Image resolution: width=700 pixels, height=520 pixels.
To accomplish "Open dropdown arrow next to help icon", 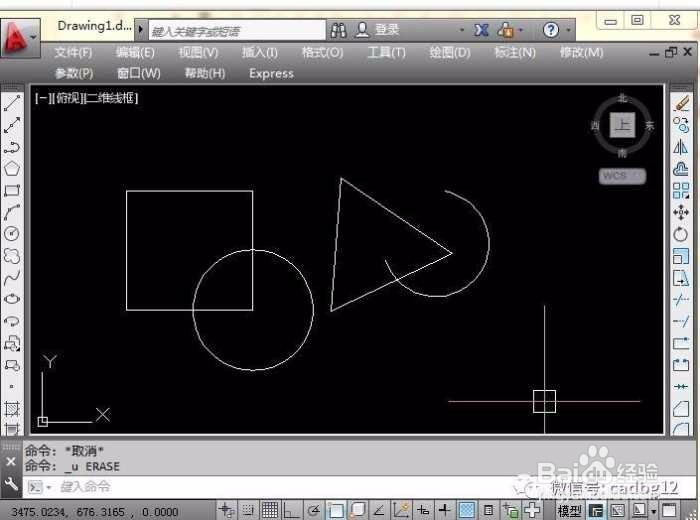I will [x=568, y=30].
